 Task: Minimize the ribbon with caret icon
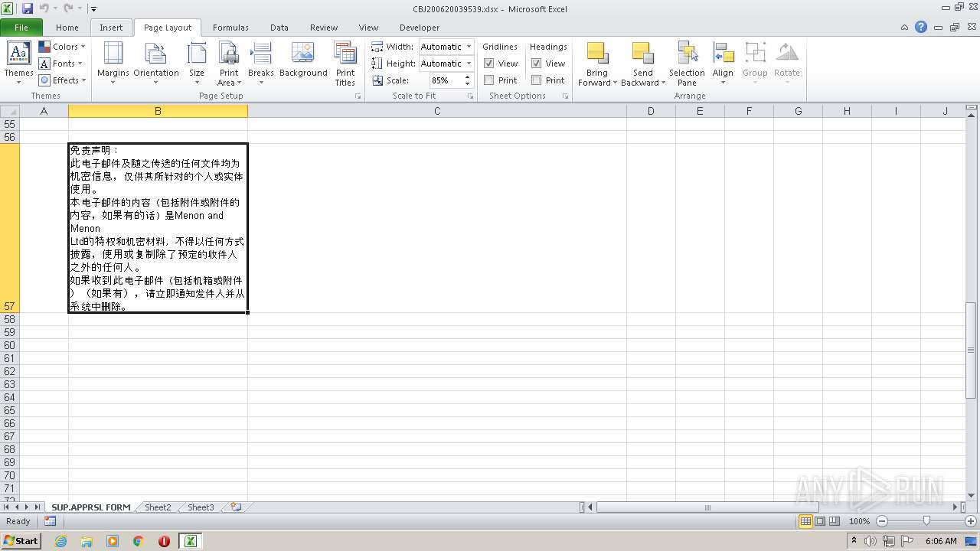click(905, 27)
